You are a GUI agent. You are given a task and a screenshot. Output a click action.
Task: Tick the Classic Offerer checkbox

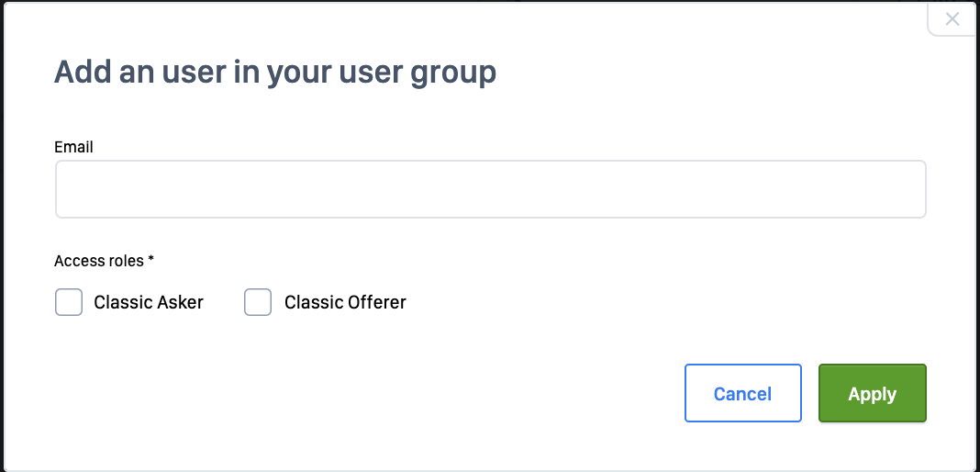pyautogui.click(x=258, y=302)
